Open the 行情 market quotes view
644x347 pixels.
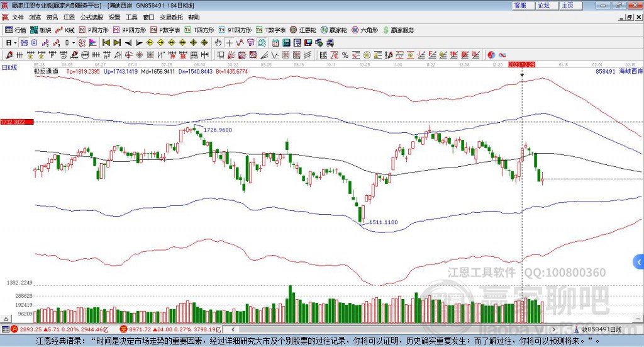pos(16,30)
